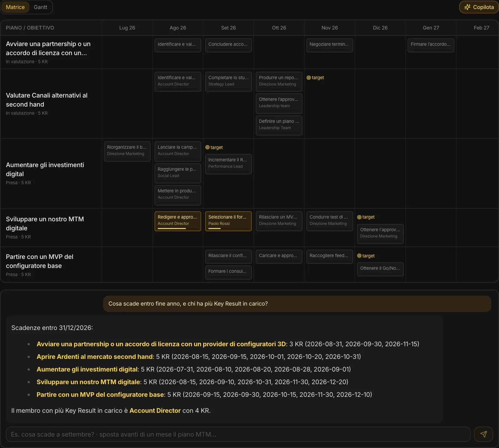This screenshot has height=448, width=499.
Task: Open 'Rilasciare un MV...' card in Ott 26
Action: (279, 221)
